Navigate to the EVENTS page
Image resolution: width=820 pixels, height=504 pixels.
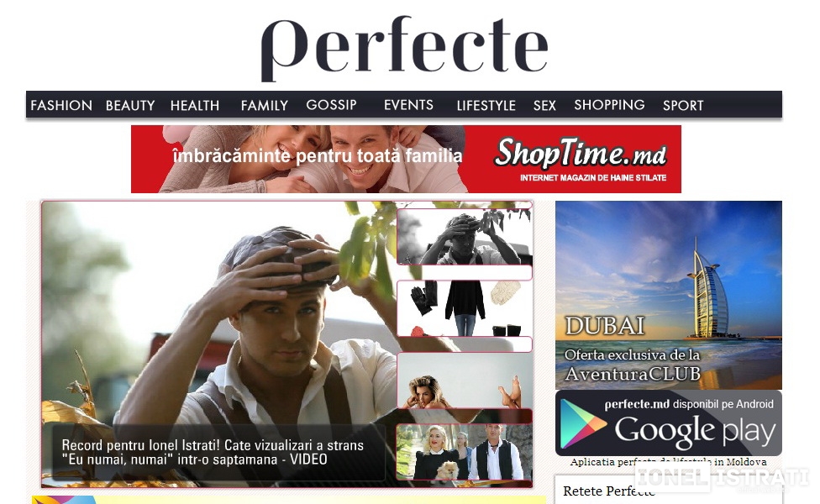(408, 104)
